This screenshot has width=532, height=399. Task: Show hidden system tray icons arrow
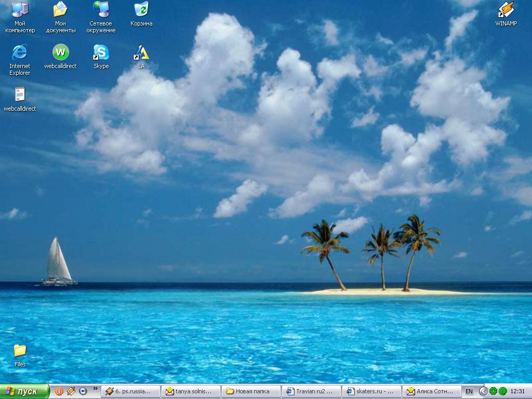pyautogui.click(x=483, y=392)
